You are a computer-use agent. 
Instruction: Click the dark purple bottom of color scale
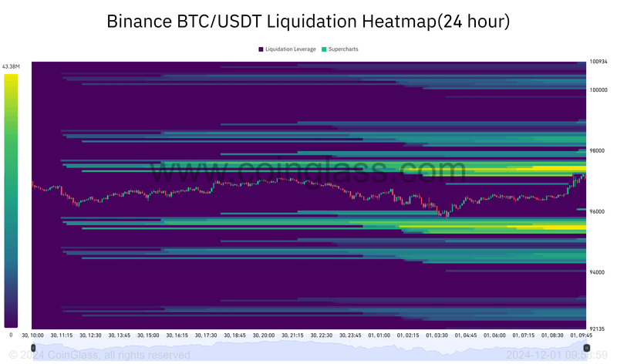11,323
